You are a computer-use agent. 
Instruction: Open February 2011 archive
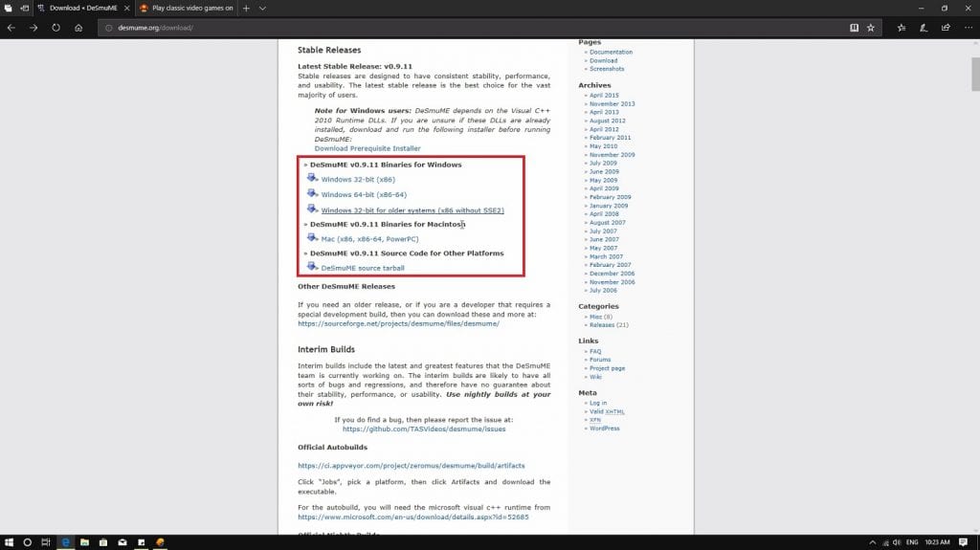(610, 138)
